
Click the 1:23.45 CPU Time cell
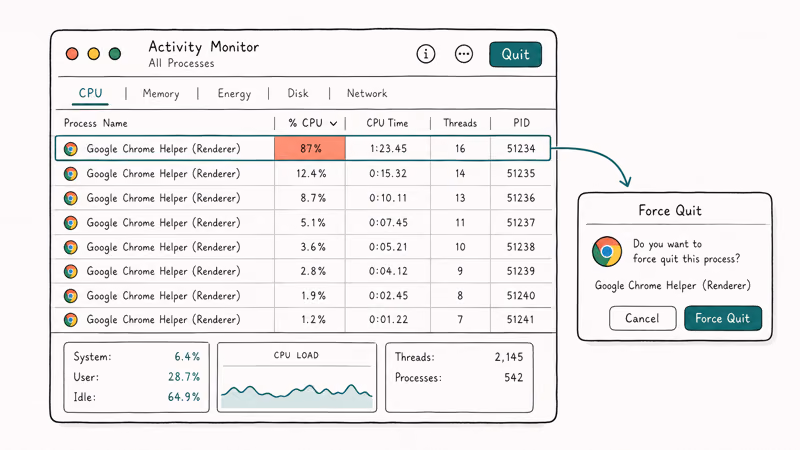pos(388,148)
